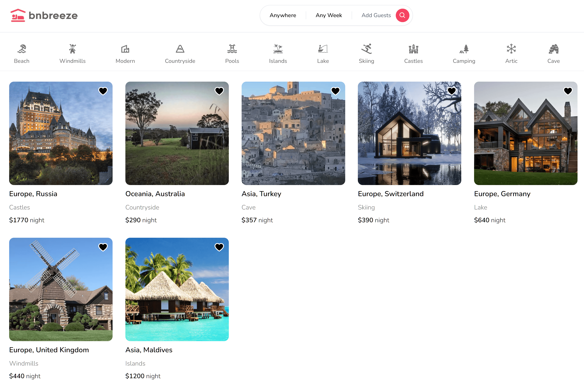Click the '$390 night' price
The width and height of the screenshot is (584, 392).
click(373, 220)
